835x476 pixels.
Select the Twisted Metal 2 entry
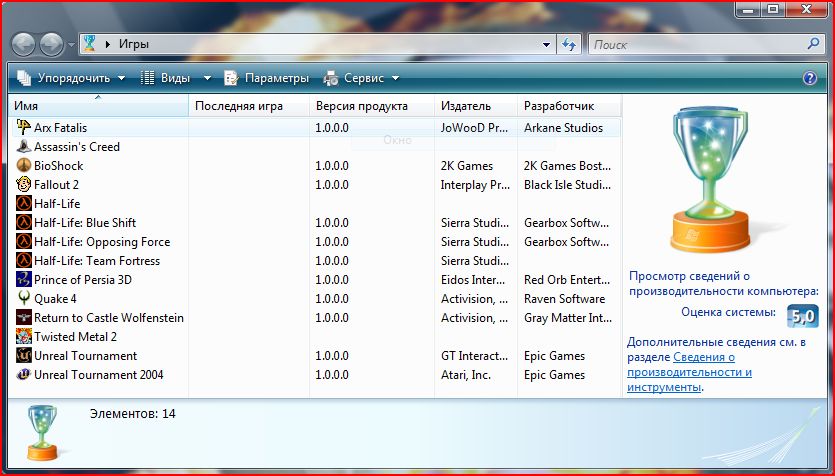[x=75, y=337]
